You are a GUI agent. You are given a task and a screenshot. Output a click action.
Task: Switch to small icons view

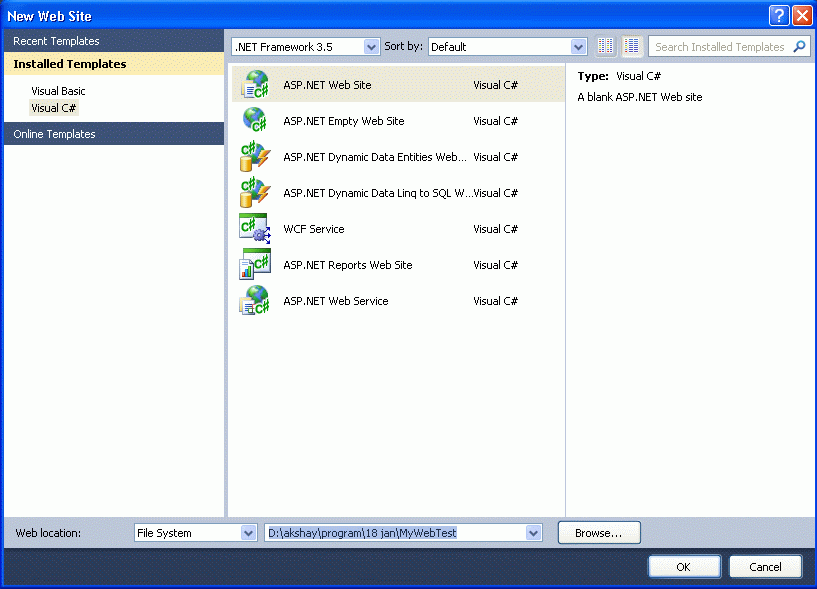605,46
